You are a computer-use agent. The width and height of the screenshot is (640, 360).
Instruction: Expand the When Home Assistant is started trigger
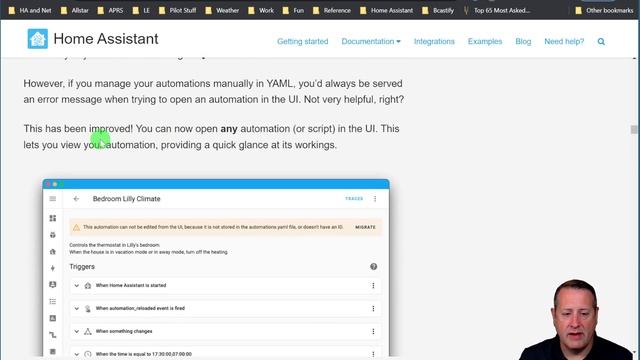coord(76,286)
